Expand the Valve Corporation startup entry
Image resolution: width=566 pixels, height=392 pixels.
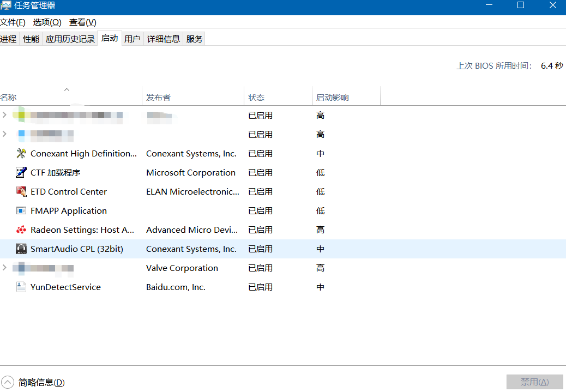[x=5, y=268]
